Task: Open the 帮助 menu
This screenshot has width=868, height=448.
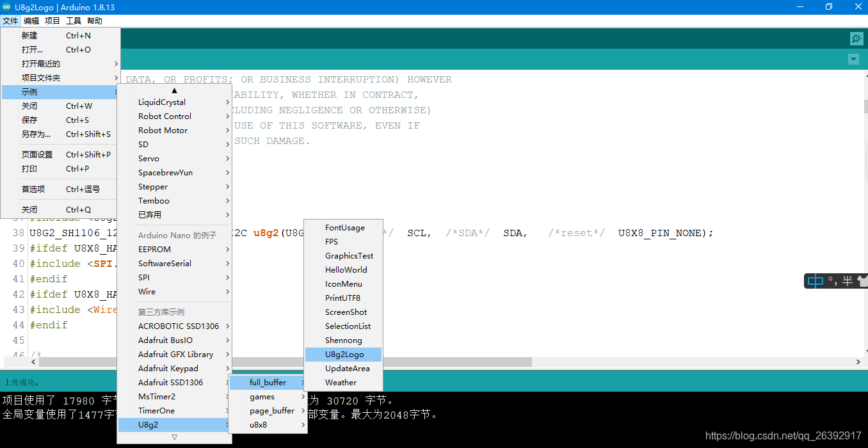Action: [95, 21]
